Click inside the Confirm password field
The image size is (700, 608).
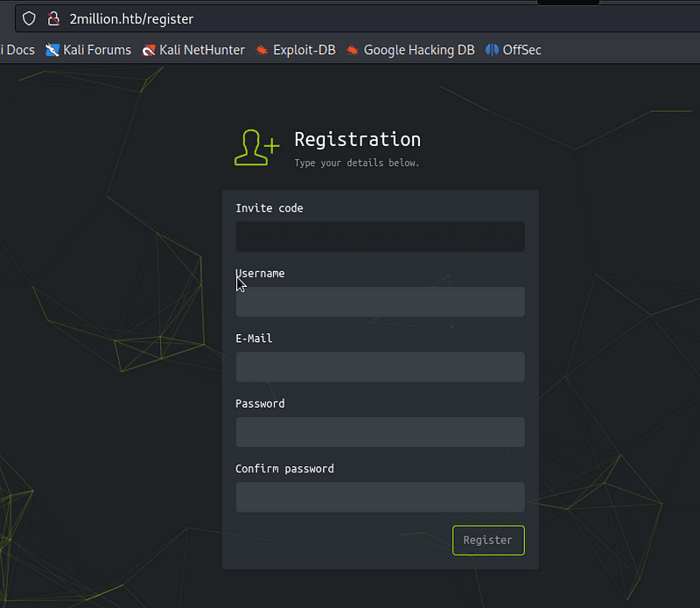tap(379, 497)
